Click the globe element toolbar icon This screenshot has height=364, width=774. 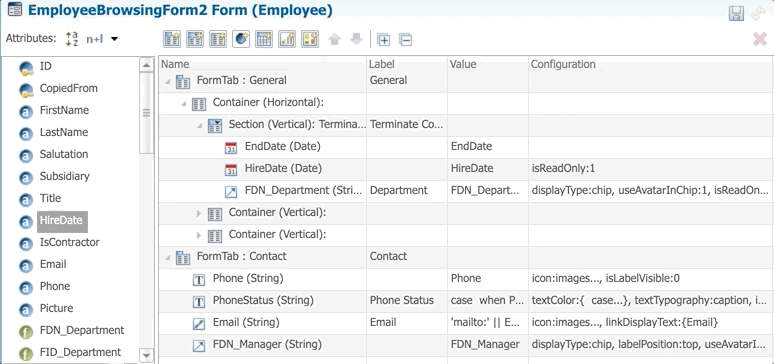coord(241,40)
